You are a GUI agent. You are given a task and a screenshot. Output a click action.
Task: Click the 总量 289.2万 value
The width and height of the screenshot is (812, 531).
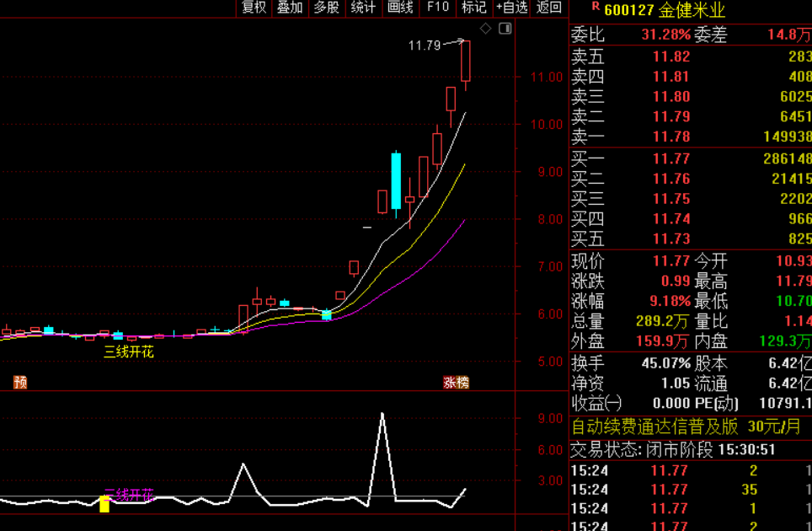click(x=662, y=321)
